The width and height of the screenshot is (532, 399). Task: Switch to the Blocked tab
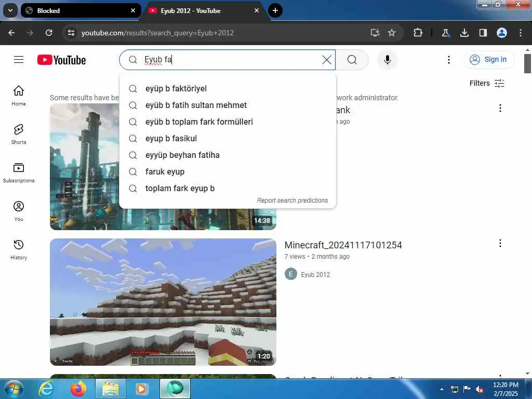tap(81, 10)
